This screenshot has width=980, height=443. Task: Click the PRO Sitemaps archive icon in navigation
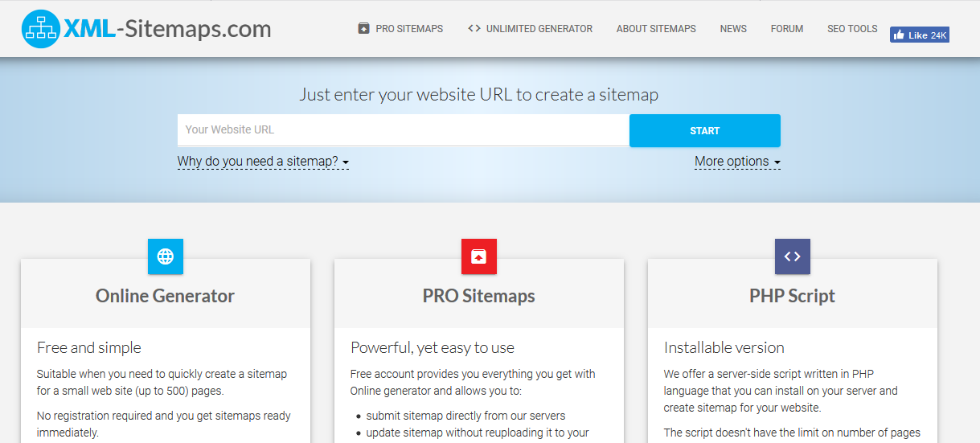click(364, 29)
